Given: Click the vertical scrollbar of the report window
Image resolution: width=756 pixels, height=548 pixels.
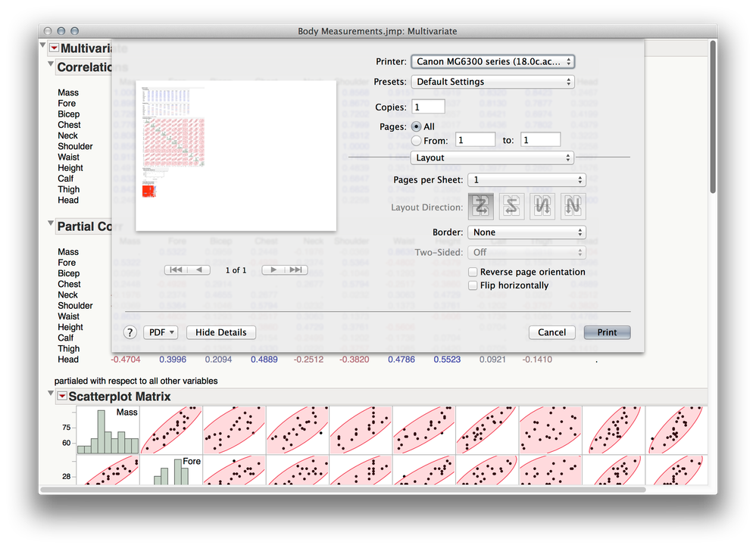Looking at the screenshot, I should (x=713, y=117).
